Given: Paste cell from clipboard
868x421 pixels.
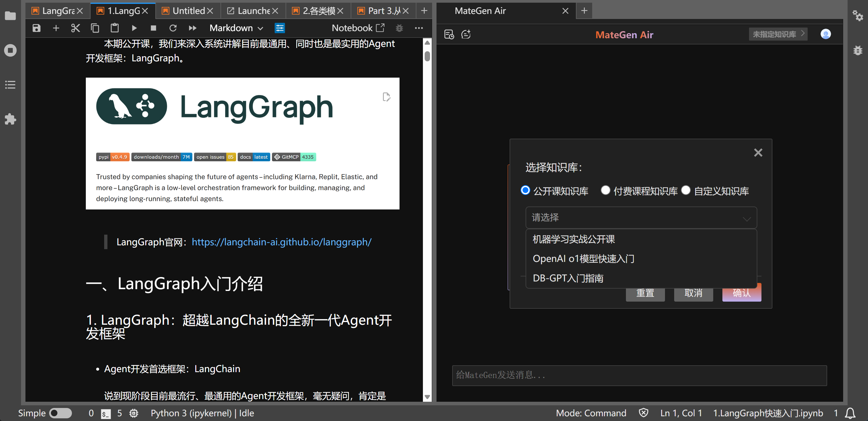Looking at the screenshot, I should tap(115, 28).
